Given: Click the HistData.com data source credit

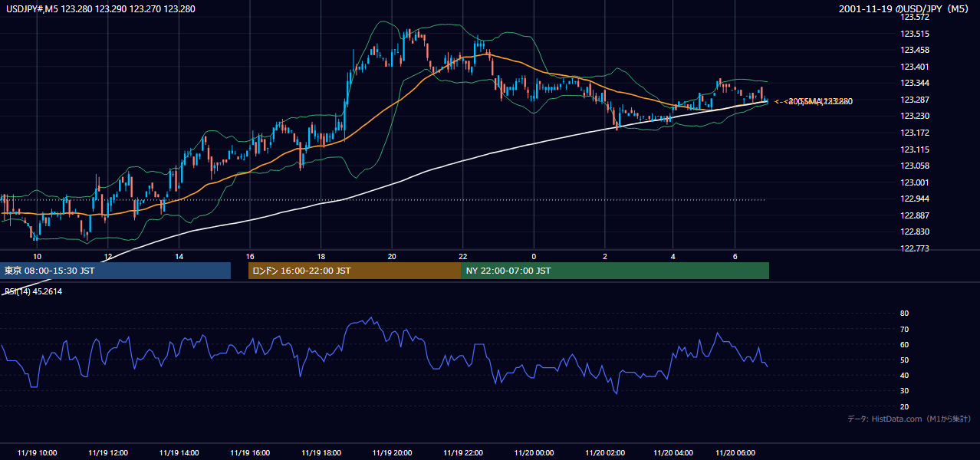Looking at the screenshot, I should pyautogui.click(x=909, y=419).
